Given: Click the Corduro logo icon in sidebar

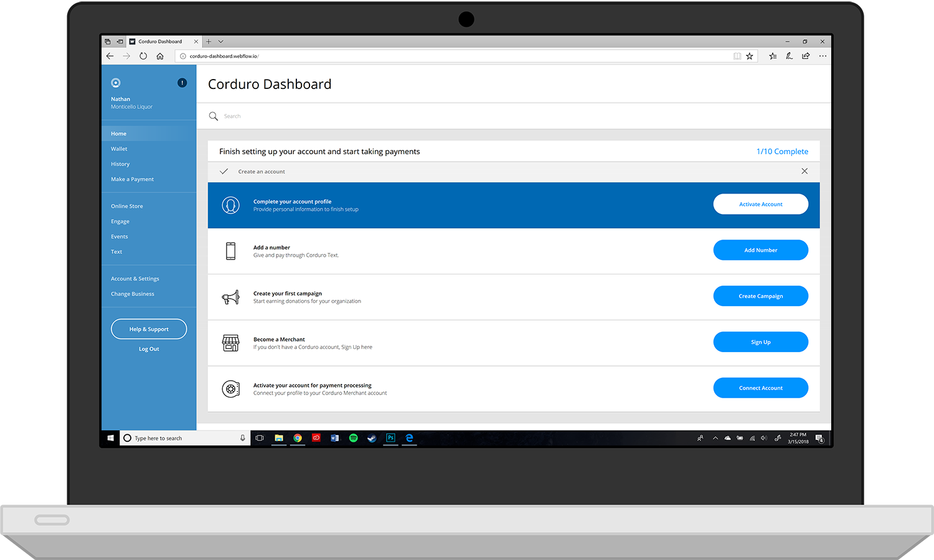Looking at the screenshot, I should tap(115, 83).
